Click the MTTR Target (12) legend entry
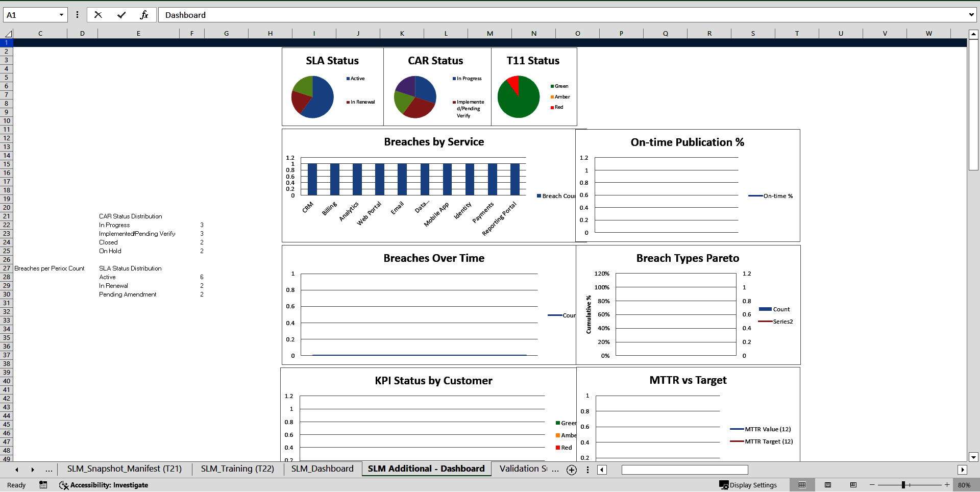The image size is (980, 492). pos(762,441)
